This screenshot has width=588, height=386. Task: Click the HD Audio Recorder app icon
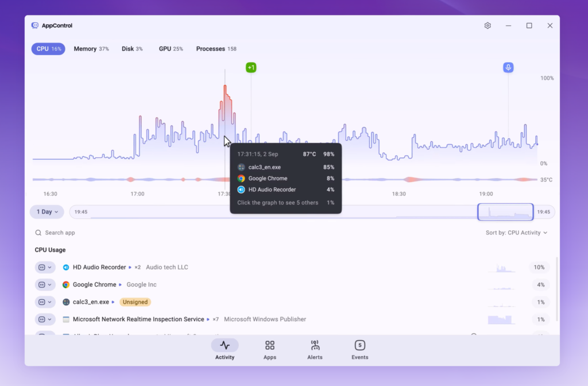point(66,267)
